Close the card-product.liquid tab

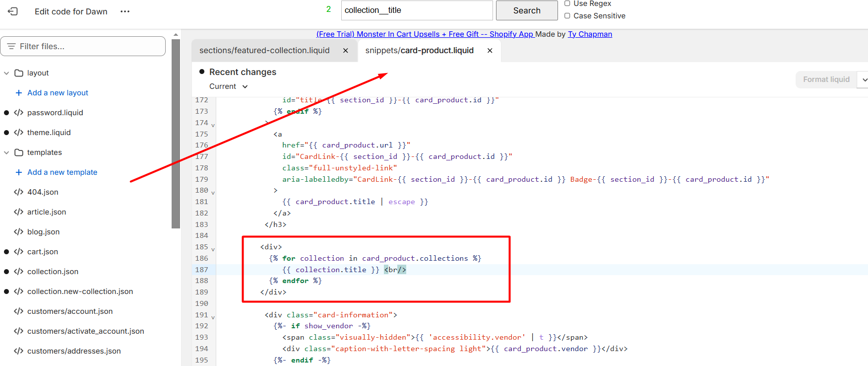[x=490, y=51]
